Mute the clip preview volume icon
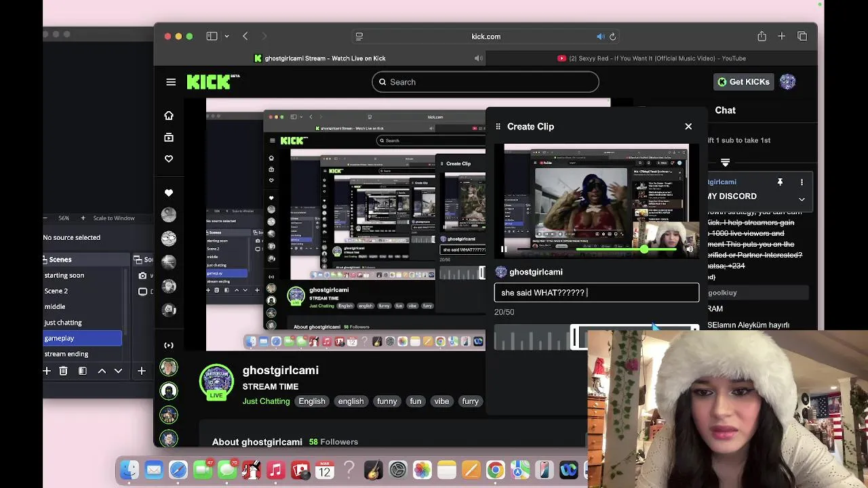 [x=690, y=249]
